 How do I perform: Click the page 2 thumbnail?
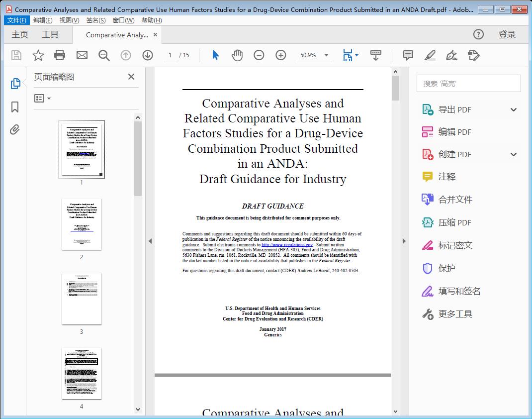(x=82, y=224)
